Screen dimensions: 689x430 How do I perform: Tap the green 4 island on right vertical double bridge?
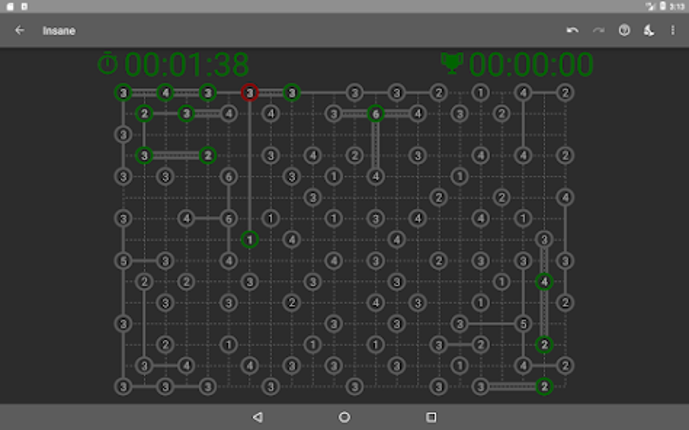click(x=544, y=282)
